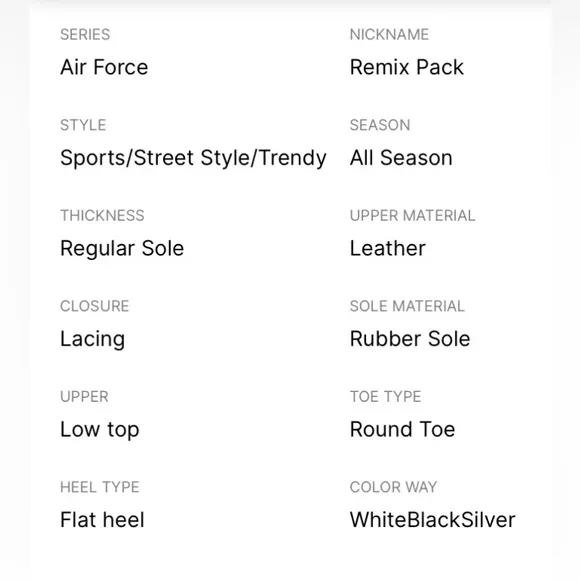Select the Rubber Sole value
Image resolution: width=580 pixels, height=580 pixels.
click(x=410, y=339)
